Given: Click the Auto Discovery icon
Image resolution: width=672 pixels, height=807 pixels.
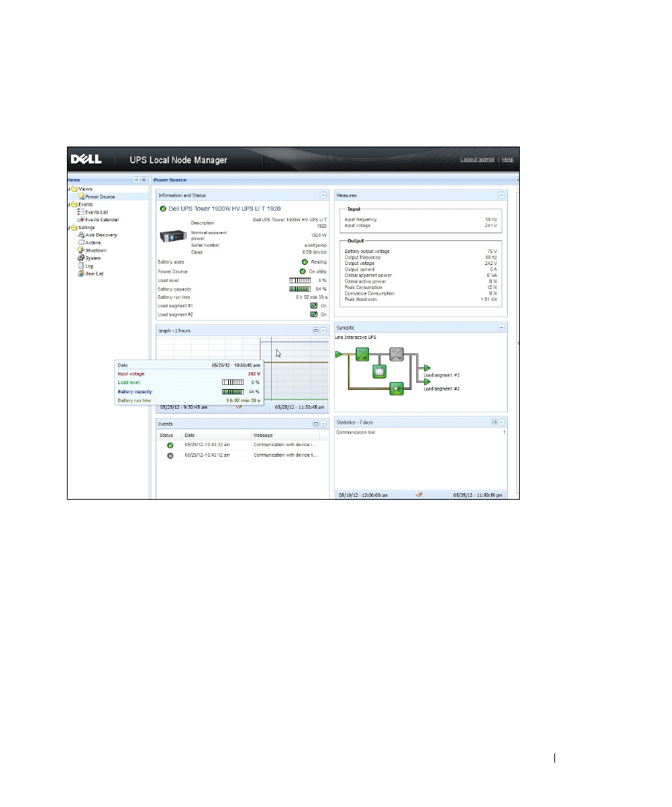Looking at the screenshot, I should [x=81, y=235].
